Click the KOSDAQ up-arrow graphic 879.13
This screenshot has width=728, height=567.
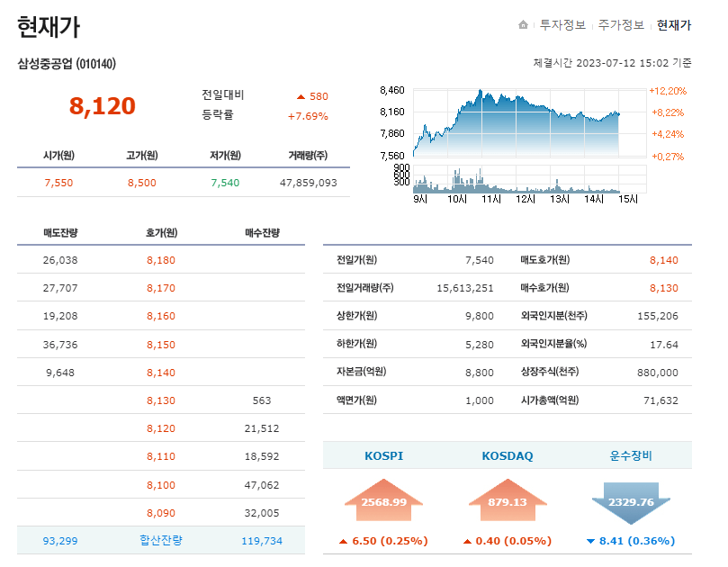[x=508, y=500]
